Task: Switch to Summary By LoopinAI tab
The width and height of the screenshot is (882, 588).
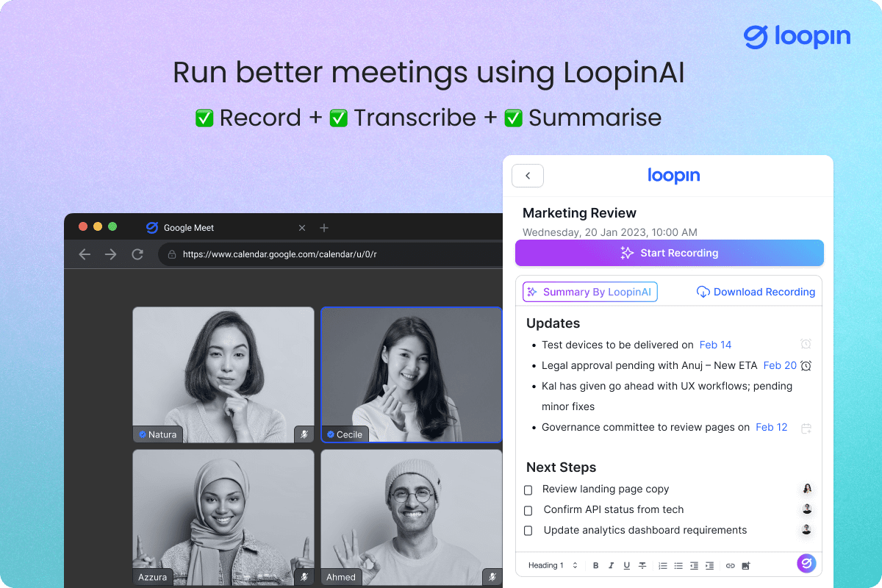Action: pyautogui.click(x=589, y=292)
